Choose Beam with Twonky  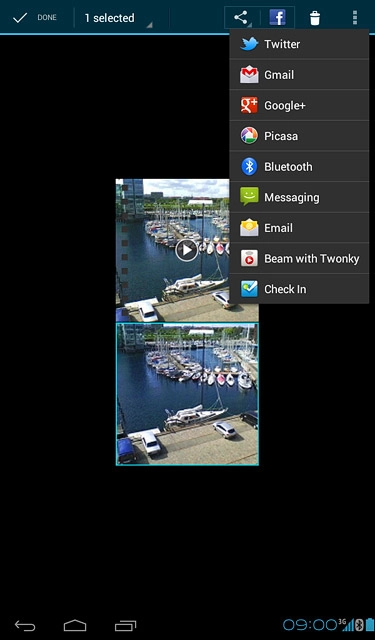click(x=300, y=258)
